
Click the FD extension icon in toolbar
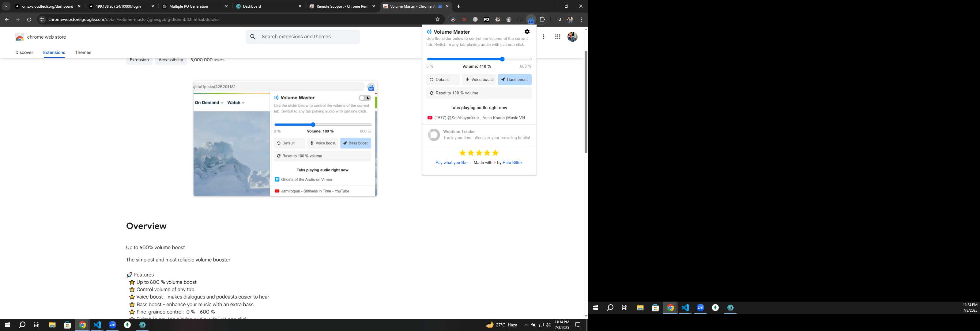click(x=487, y=19)
